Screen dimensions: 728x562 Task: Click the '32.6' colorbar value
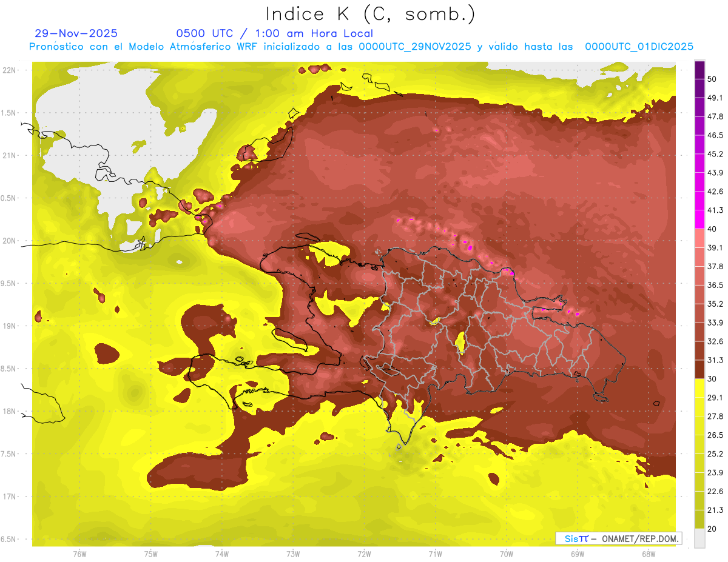click(715, 341)
